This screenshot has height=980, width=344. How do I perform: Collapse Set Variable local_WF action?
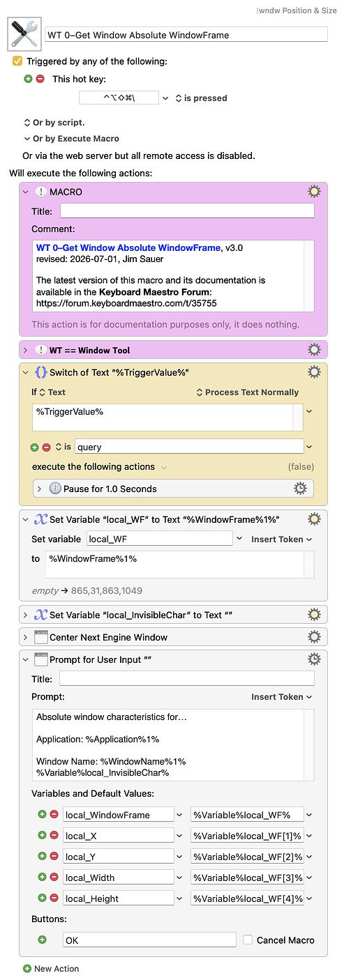click(x=26, y=519)
